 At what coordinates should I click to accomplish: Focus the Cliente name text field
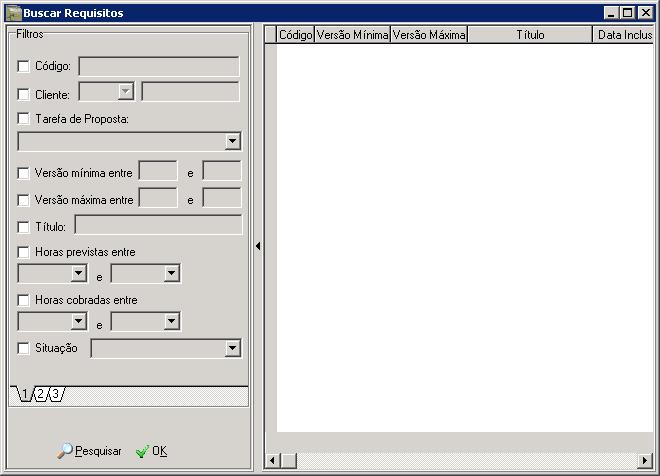point(190,91)
